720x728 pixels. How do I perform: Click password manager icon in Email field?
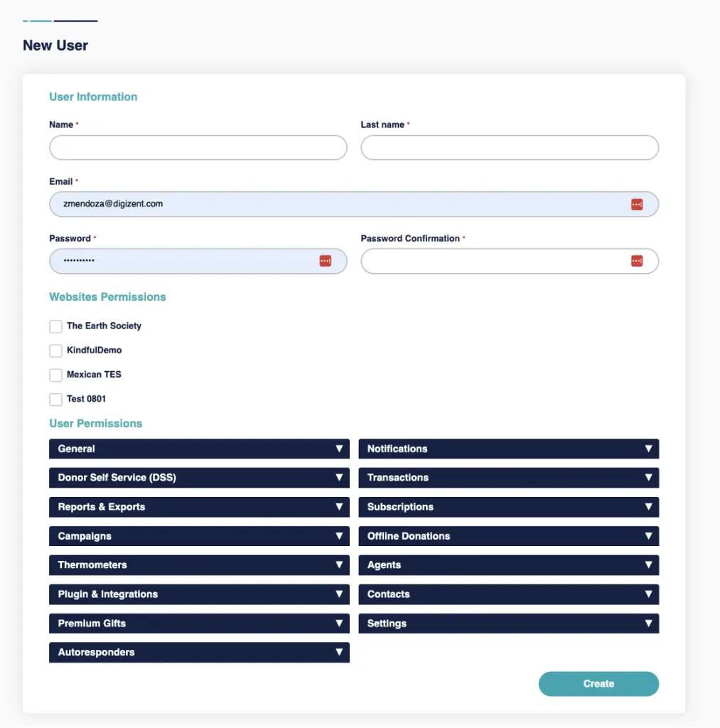coord(636,204)
